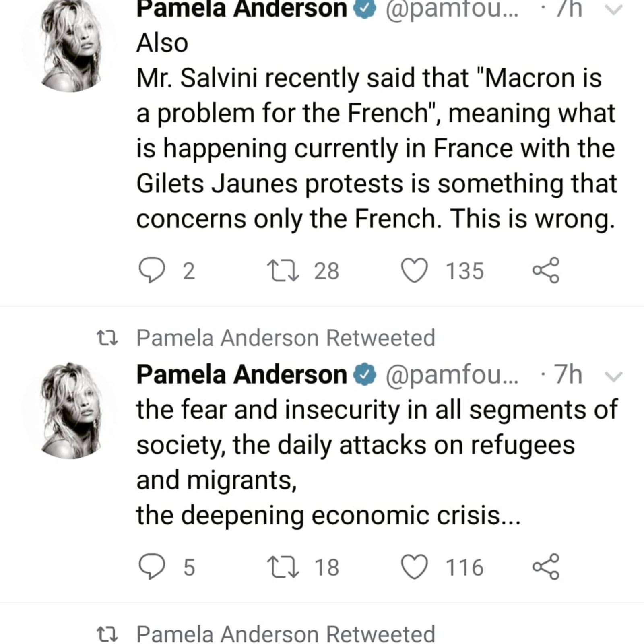Share the deepening economic crisis tweet
This screenshot has height=644, width=644.
[546, 567]
